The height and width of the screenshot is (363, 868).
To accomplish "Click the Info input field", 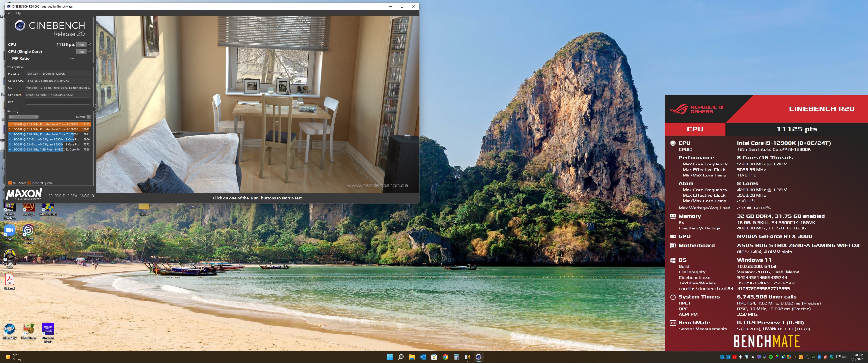I will [x=58, y=102].
